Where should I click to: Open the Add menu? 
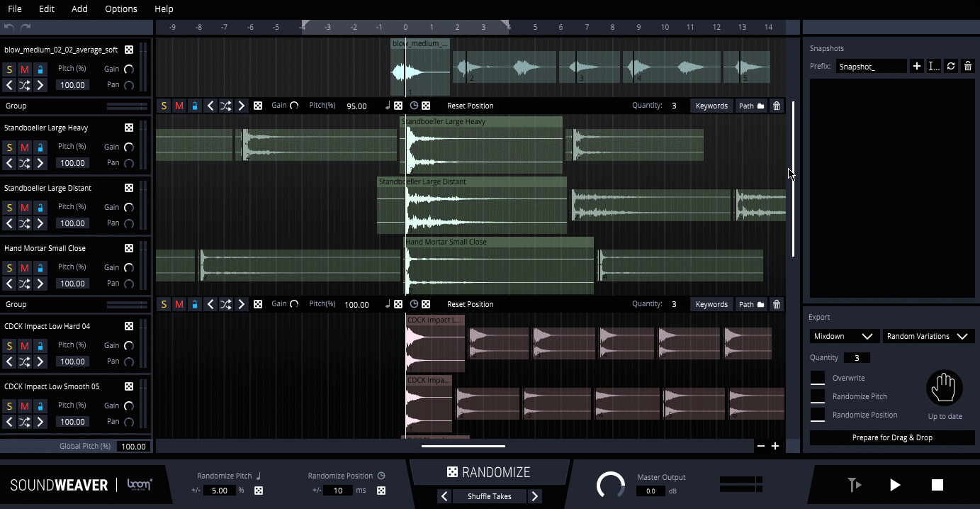click(x=79, y=9)
